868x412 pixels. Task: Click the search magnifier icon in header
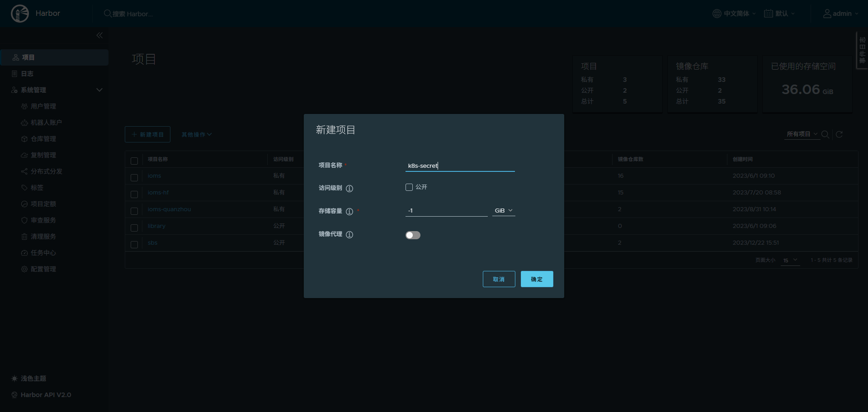(108, 14)
